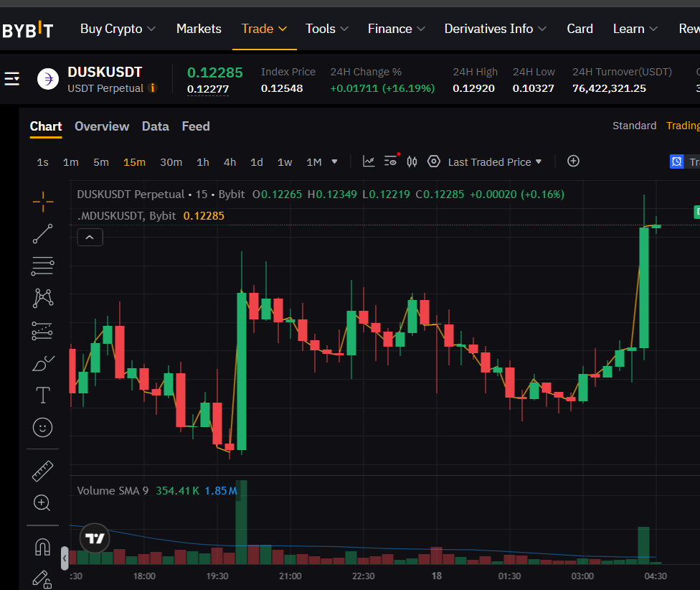Toggle lock all drawing tools

pyautogui.click(x=42, y=579)
